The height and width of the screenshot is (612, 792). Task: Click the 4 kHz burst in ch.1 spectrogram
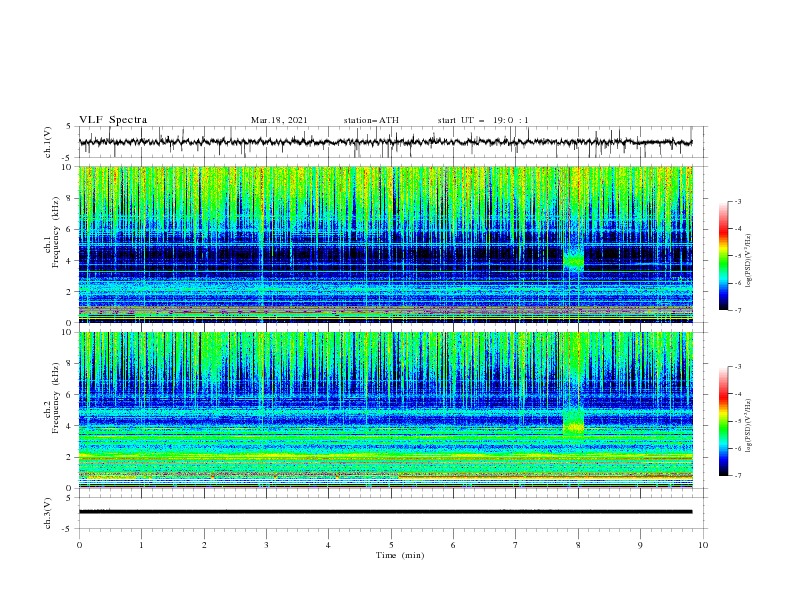[x=573, y=260]
